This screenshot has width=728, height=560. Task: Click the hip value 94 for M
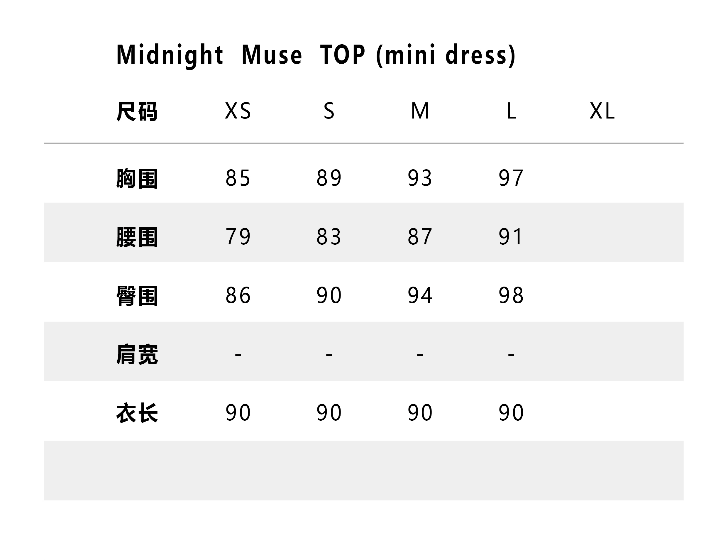420,296
